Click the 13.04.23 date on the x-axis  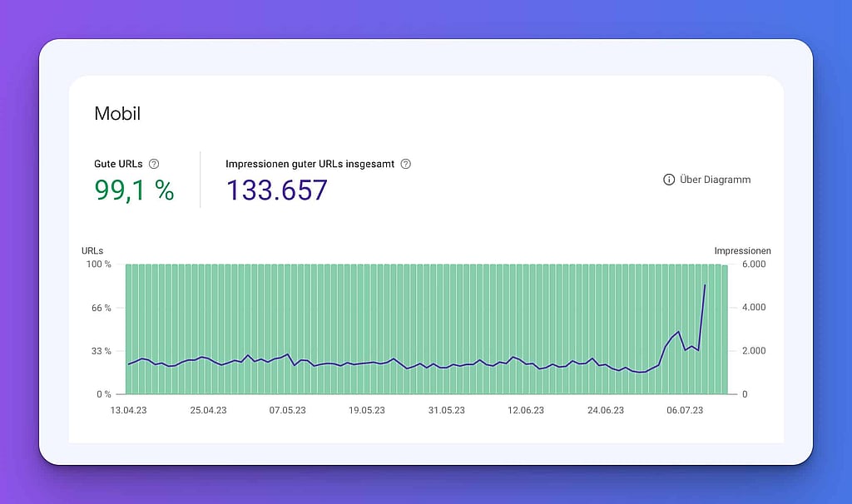(x=129, y=410)
